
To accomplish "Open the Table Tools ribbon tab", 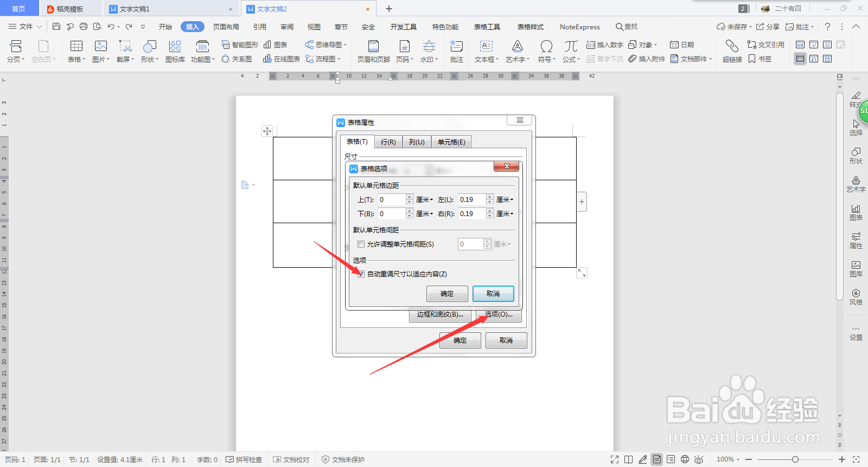I will point(487,27).
